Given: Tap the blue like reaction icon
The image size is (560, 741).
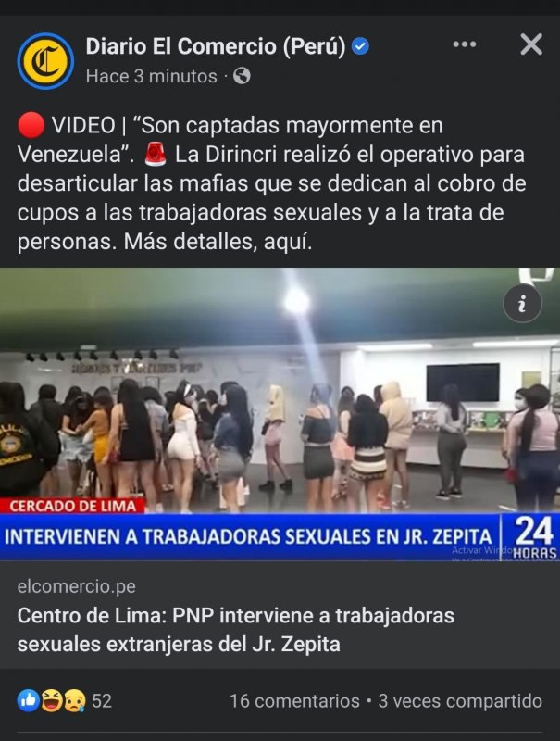Looking at the screenshot, I should (x=28, y=700).
